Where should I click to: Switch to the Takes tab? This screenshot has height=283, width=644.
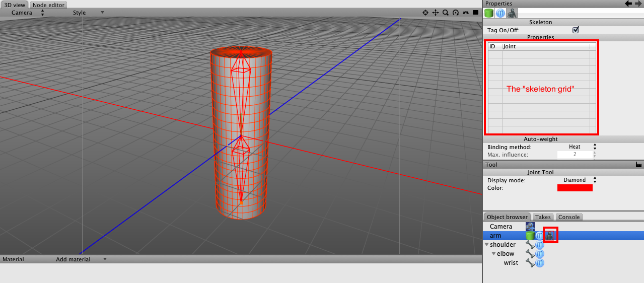(543, 217)
